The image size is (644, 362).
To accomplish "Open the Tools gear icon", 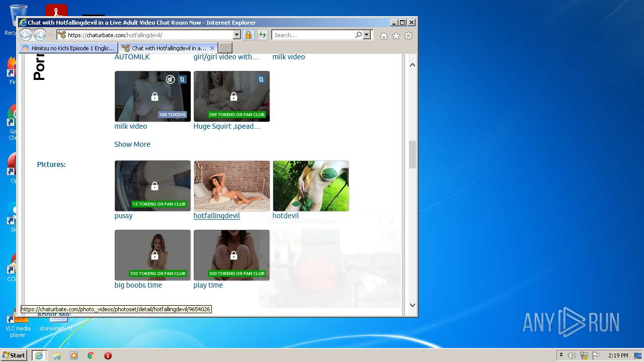I will pos(409,36).
